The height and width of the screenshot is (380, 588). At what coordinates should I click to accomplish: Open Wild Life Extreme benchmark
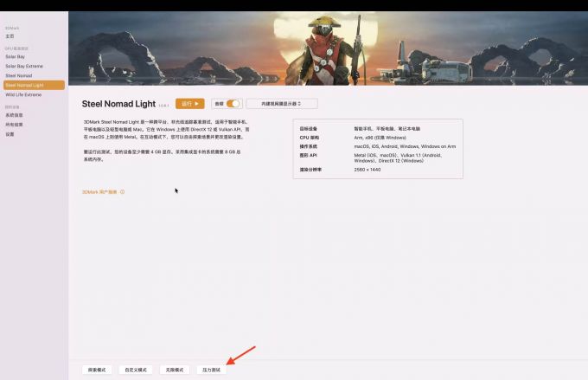point(23,94)
